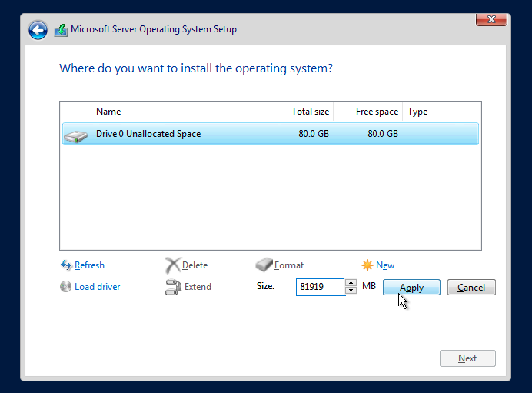Apply the partition size
The image size is (532, 393).
[411, 288]
